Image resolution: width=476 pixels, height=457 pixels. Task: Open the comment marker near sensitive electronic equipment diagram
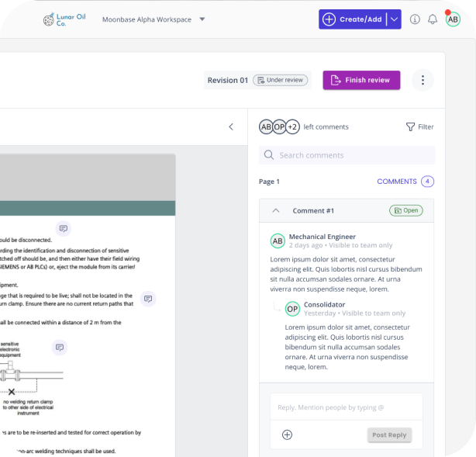tap(60, 348)
